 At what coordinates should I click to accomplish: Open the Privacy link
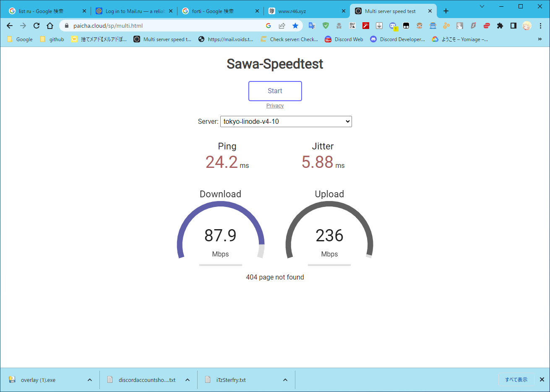275,106
